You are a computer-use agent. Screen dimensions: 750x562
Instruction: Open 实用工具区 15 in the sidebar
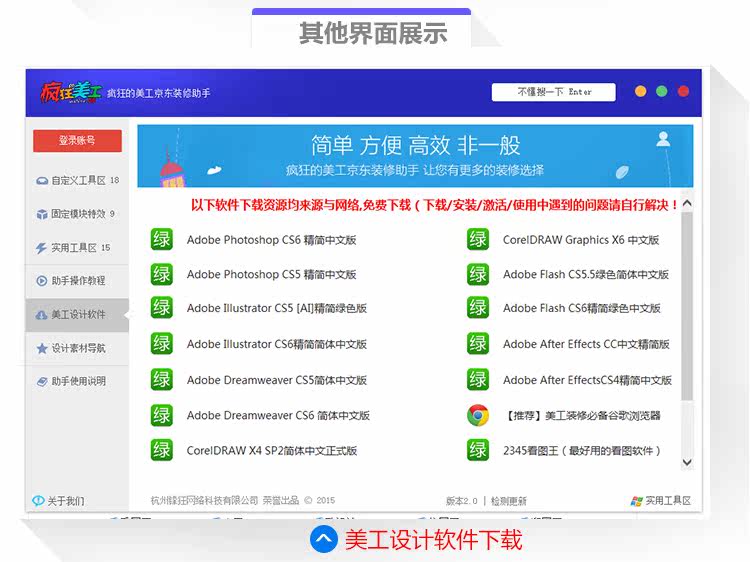tap(77, 247)
